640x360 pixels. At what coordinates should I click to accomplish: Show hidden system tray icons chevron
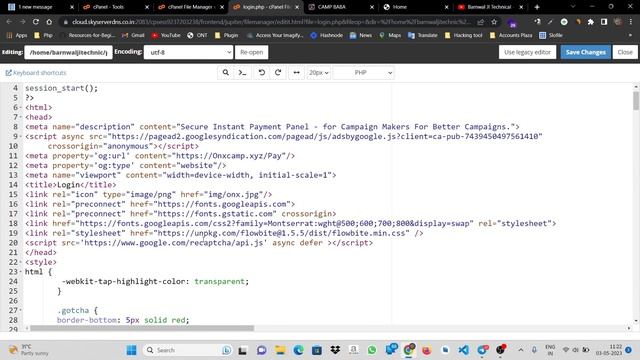[521, 350]
